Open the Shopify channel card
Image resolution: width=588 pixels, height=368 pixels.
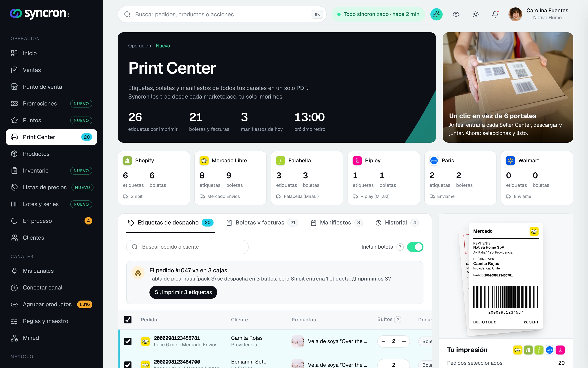154,178
